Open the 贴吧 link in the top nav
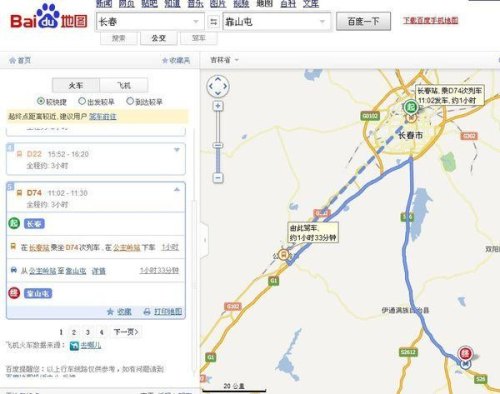The image size is (500, 394). (149, 4)
